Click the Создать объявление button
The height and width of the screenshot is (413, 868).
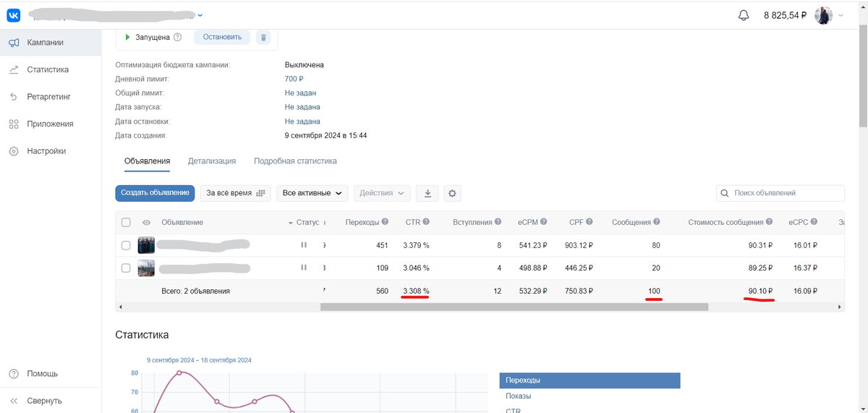[156, 193]
